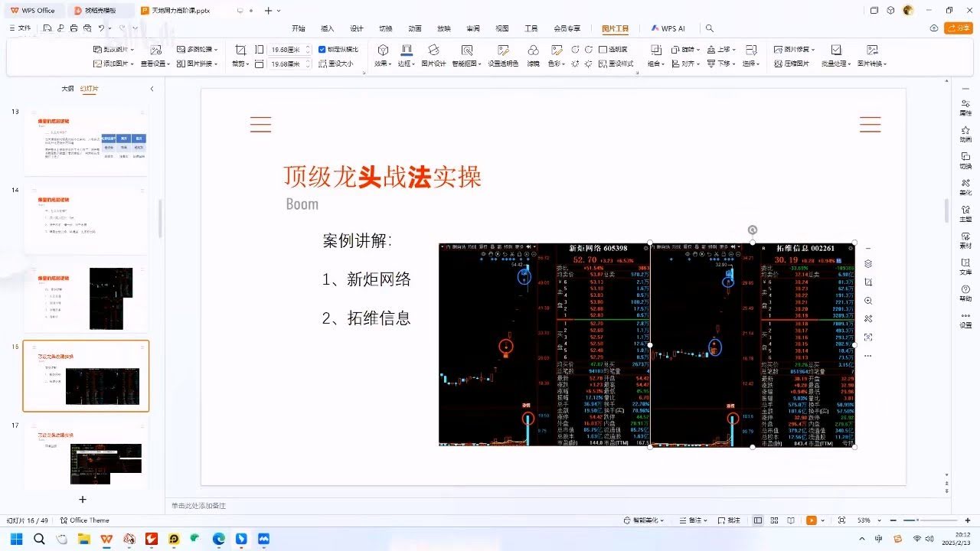Switch to the Outline (大纲) pane tab
The height and width of the screenshot is (551, 980).
coord(68,89)
